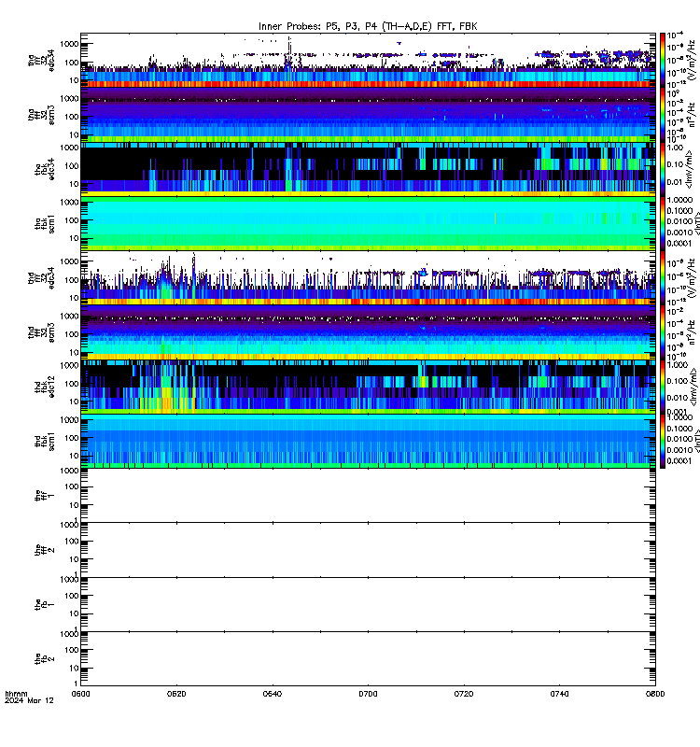The image size is (700, 747).
Task: Click the color bar beside thd fff scm3 panel
Action: coord(663,332)
